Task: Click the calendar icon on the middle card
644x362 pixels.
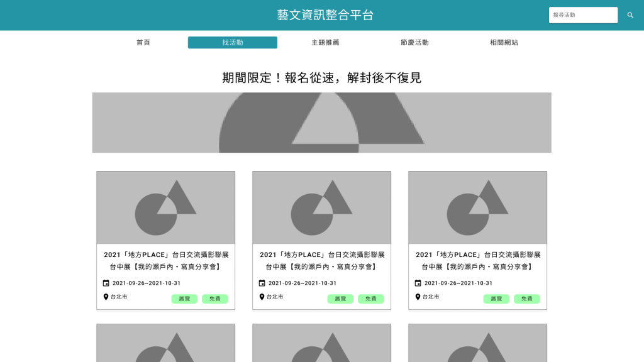Action: point(262,283)
